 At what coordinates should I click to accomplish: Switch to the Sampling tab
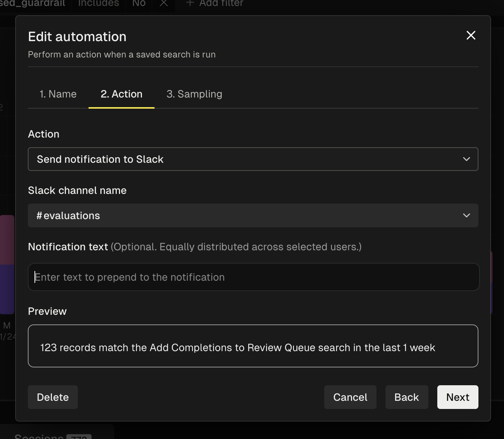[194, 94]
